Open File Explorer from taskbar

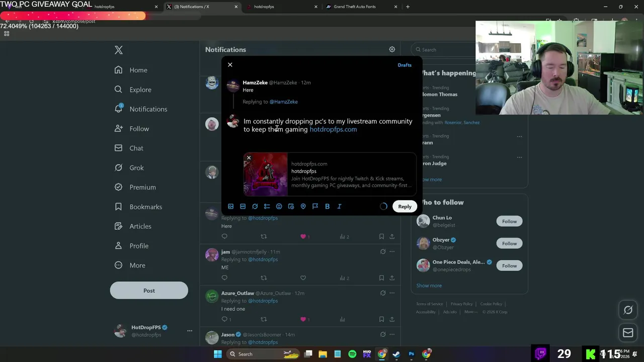pos(323,354)
